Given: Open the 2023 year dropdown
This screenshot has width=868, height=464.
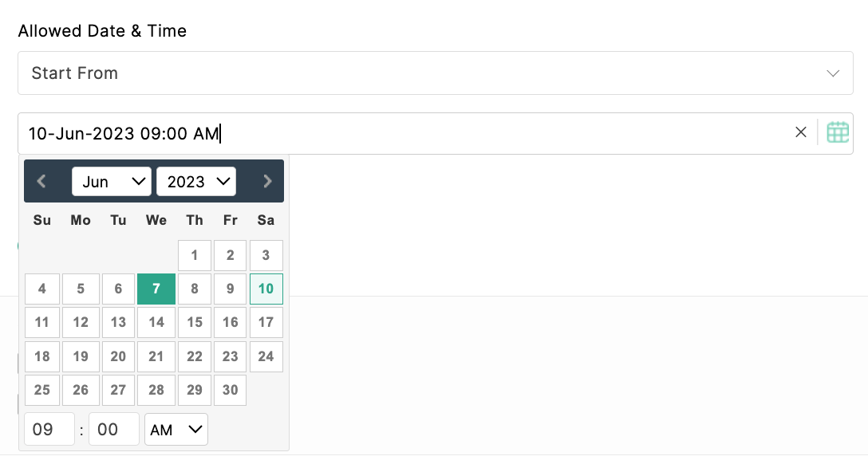Looking at the screenshot, I should click(196, 182).
